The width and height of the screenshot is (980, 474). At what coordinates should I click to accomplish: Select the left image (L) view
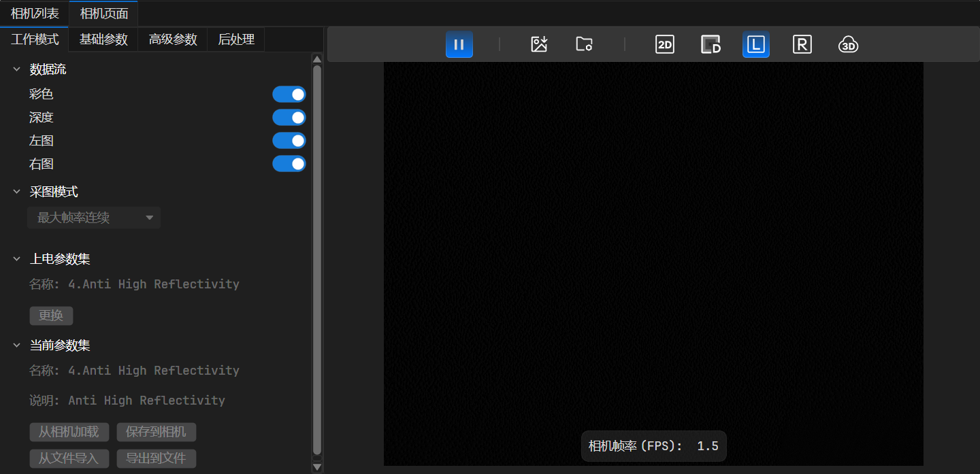[x=756, y=45]
